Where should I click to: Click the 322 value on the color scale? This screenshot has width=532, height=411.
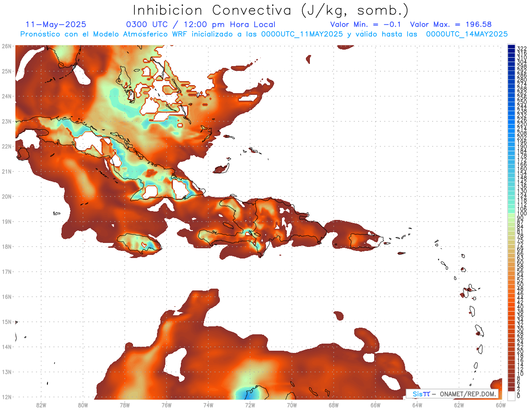tap(522, 48)
